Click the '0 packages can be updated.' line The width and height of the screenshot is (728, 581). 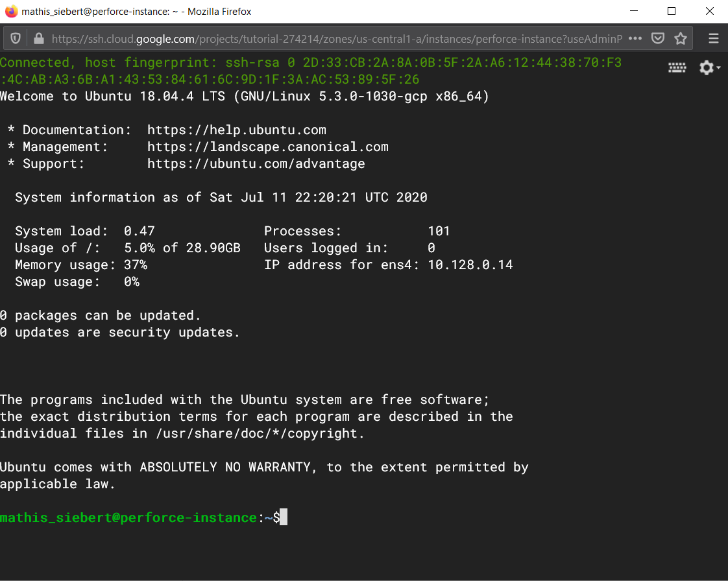(101, 316)
